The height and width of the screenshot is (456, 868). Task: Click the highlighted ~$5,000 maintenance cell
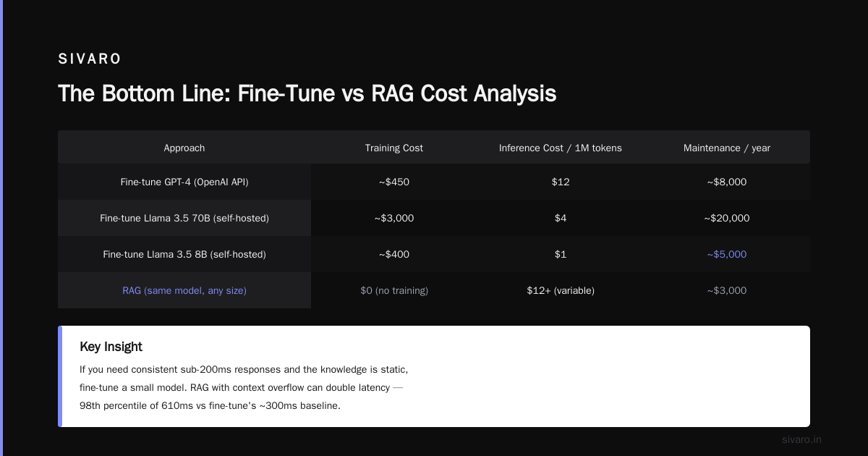tap(727, 255)
